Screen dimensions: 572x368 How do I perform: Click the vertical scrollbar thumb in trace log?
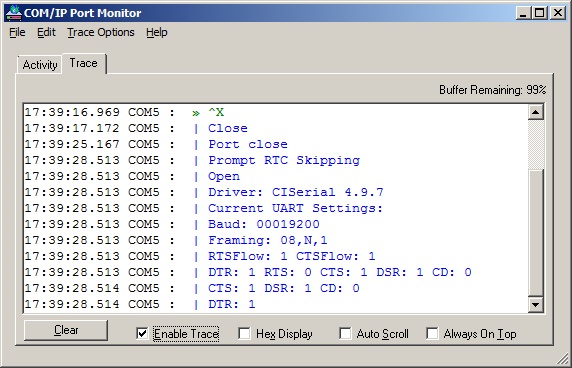point(536,232)
